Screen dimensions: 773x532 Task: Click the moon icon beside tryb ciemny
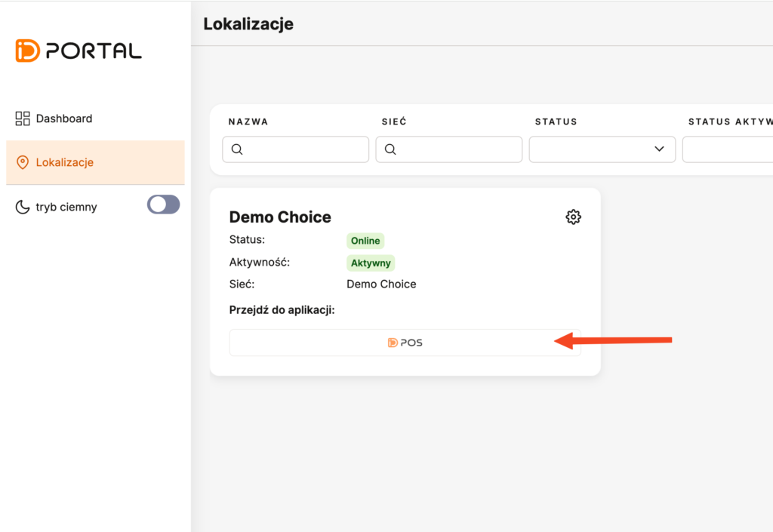[23, 207]
